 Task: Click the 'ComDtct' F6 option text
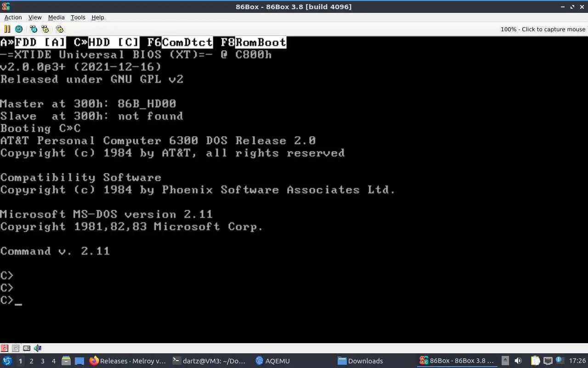[187, 42]
